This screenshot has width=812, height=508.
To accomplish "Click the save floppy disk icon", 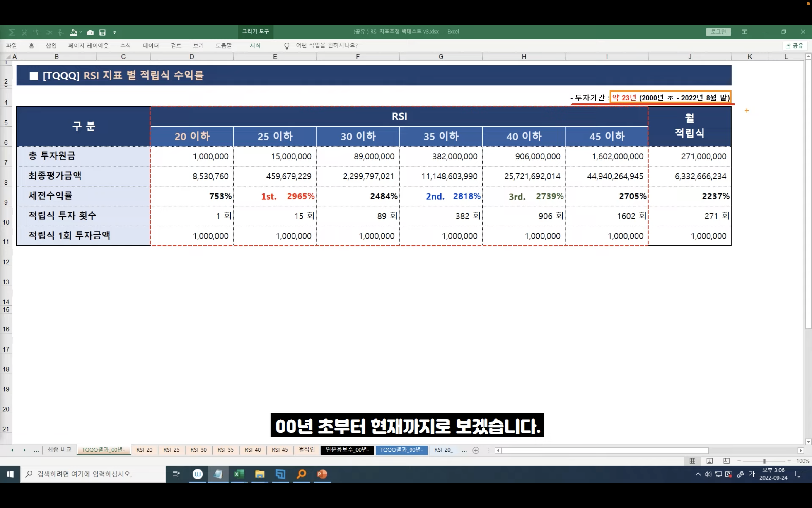I will 102,32.
